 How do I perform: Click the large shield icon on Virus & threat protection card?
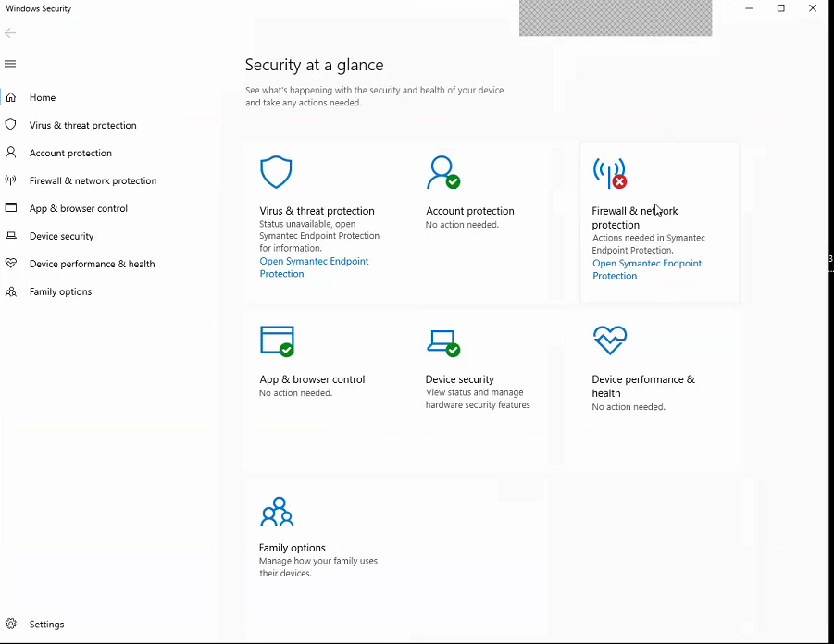pyautogui.click(x=276, y=172)
